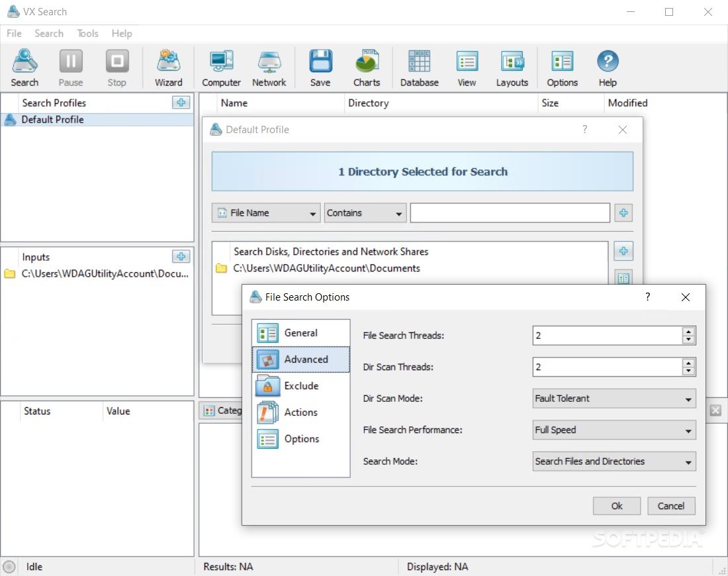Click the Results: NA status bar entry
Screen dimensions: 728x576
[x=228, y=567]
